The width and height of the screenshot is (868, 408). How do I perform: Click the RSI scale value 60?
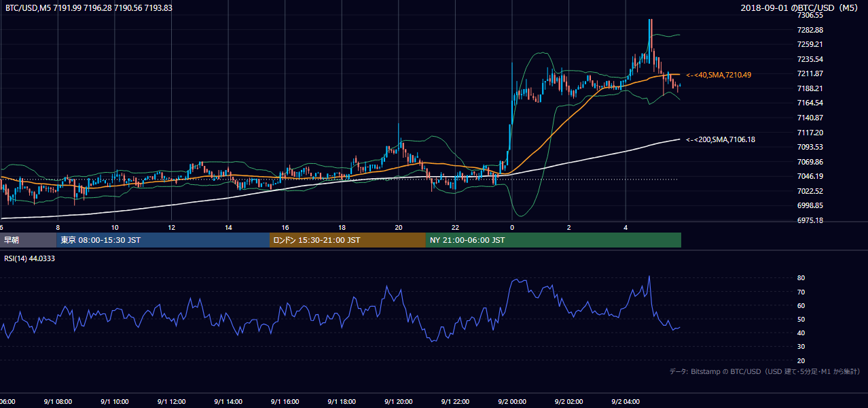click(801, 306)
